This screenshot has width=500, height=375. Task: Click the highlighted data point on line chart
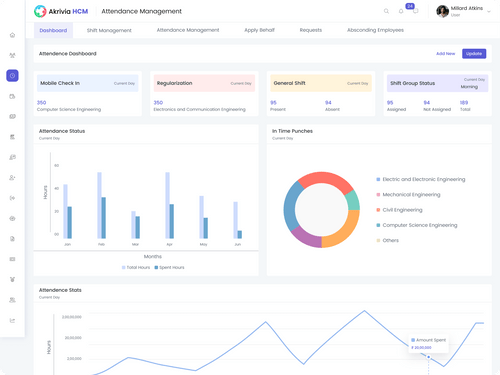tap(429, 357)
